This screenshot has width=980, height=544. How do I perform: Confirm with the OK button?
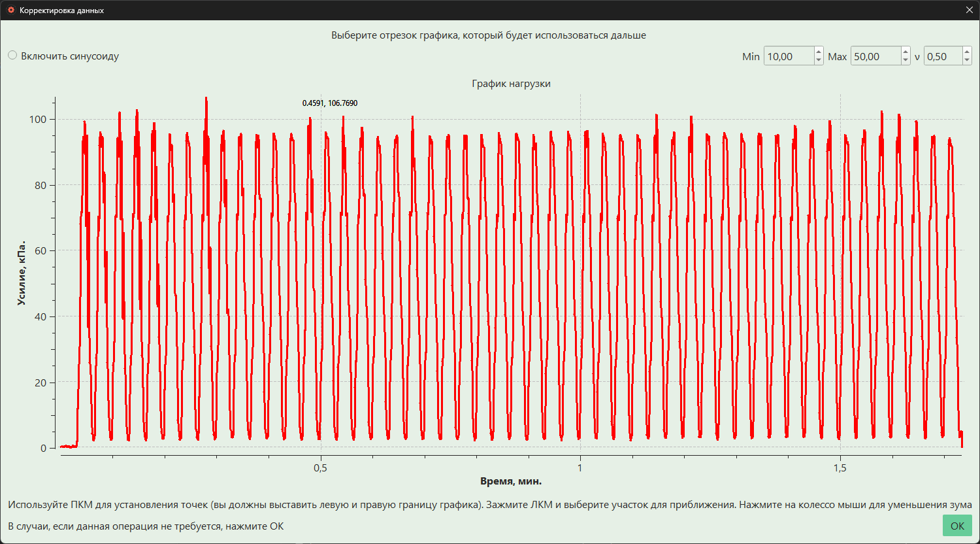pos(957,526)
